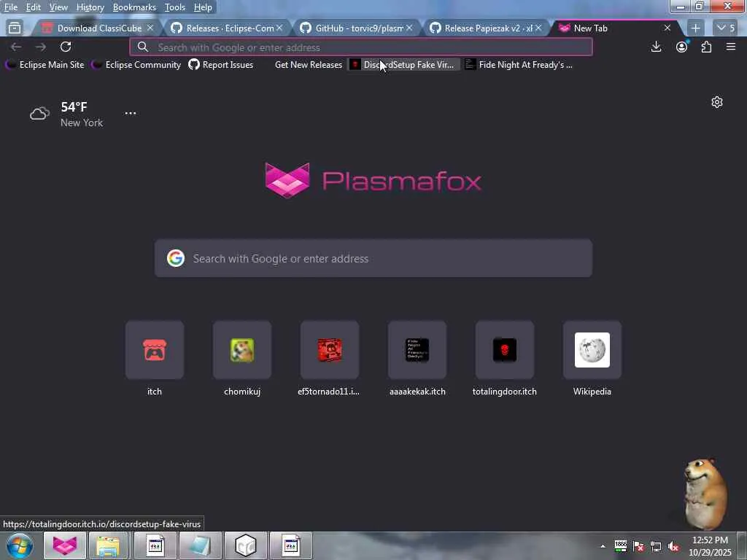Open the Edit menu
Screen dimensions: 747x560
point(33,7)
